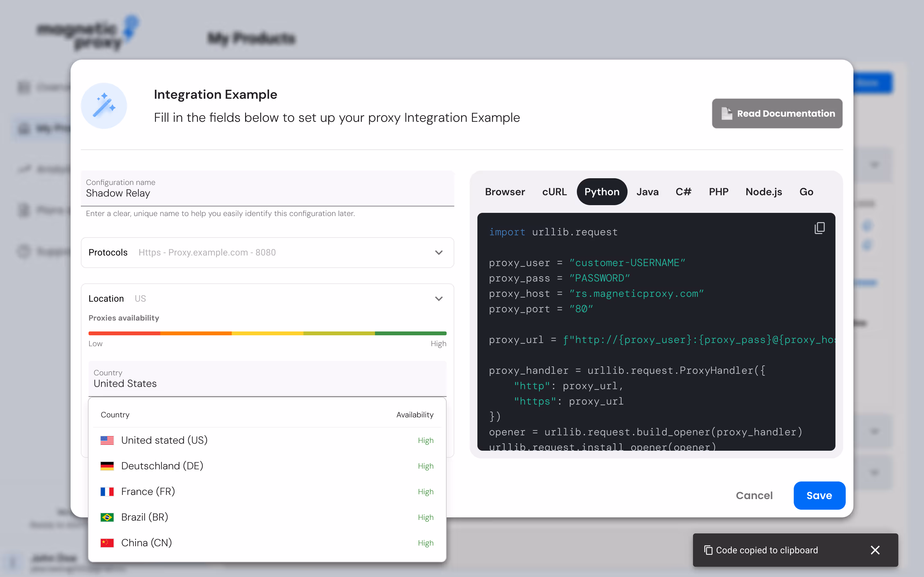
Task: Click the Read Documentation button
Action: 777,114
